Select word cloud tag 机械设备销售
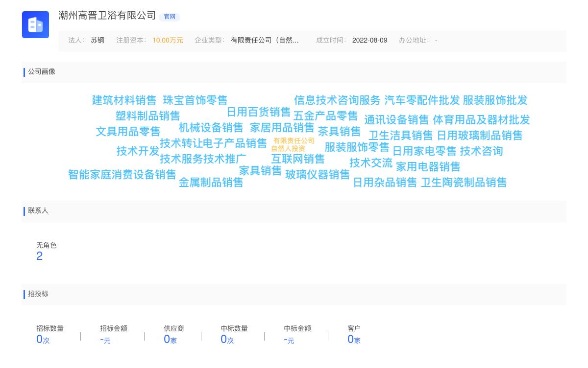Image resolution: width=588 pixels, height=368 pixels. click(211, 128)
